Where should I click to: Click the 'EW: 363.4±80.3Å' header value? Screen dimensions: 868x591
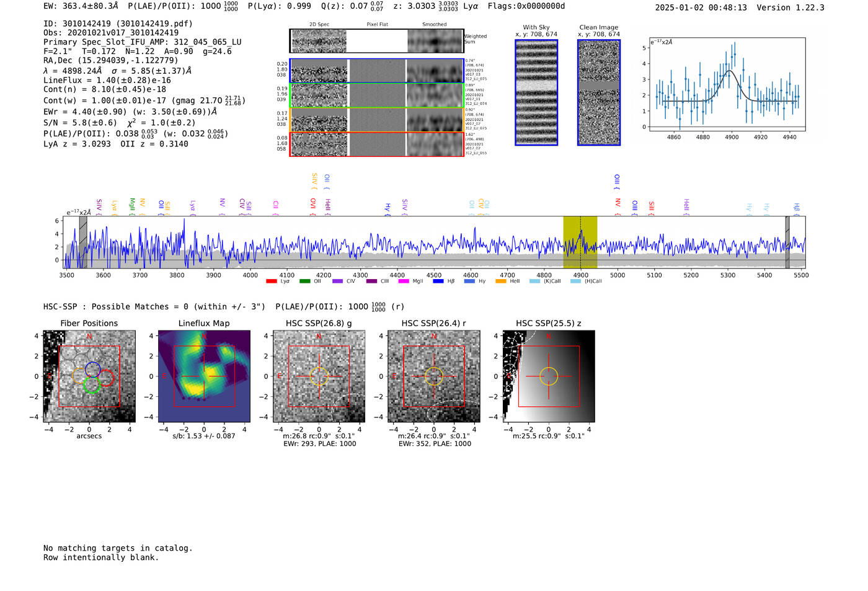point(81,6)
